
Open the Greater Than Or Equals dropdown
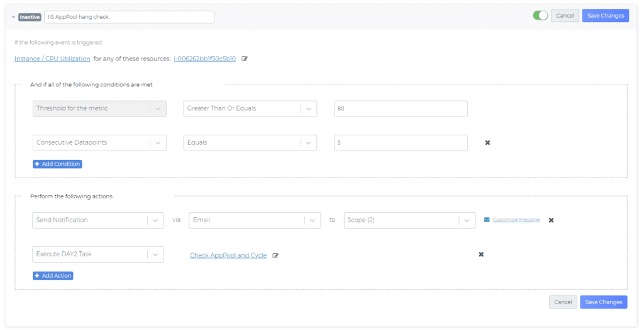(x=250, y=108)
